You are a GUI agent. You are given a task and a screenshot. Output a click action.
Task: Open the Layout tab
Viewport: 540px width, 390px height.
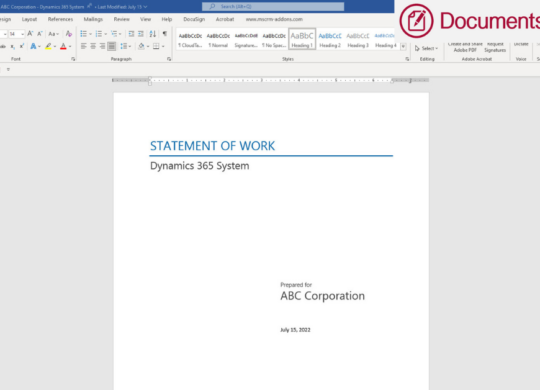coord(29,19)
